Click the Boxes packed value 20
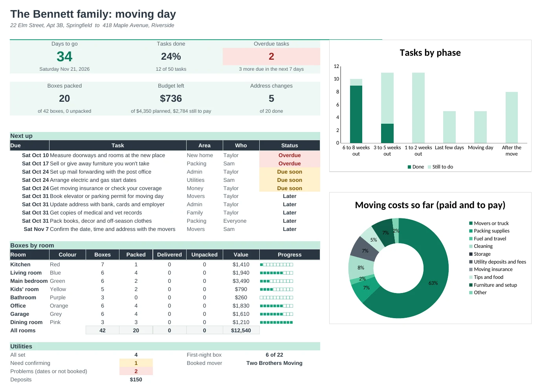The height and width of the screenshot is (392, 541). coord(64,99)
